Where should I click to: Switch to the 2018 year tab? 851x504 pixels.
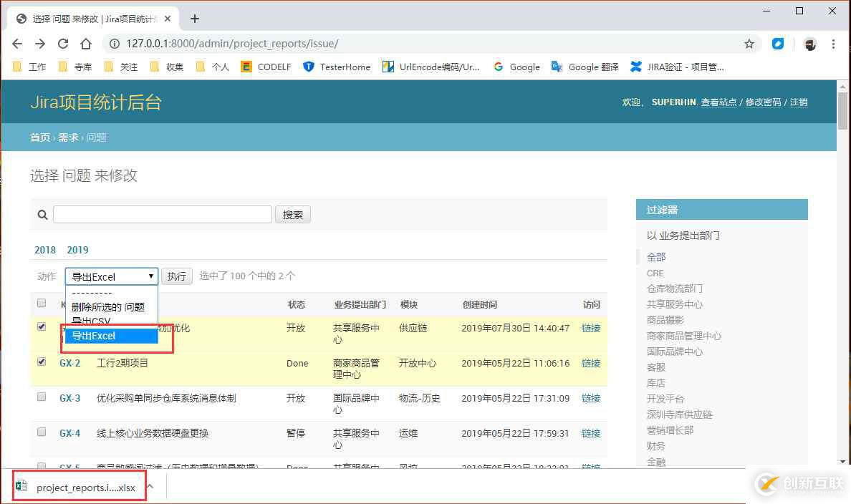coord(45,250)
